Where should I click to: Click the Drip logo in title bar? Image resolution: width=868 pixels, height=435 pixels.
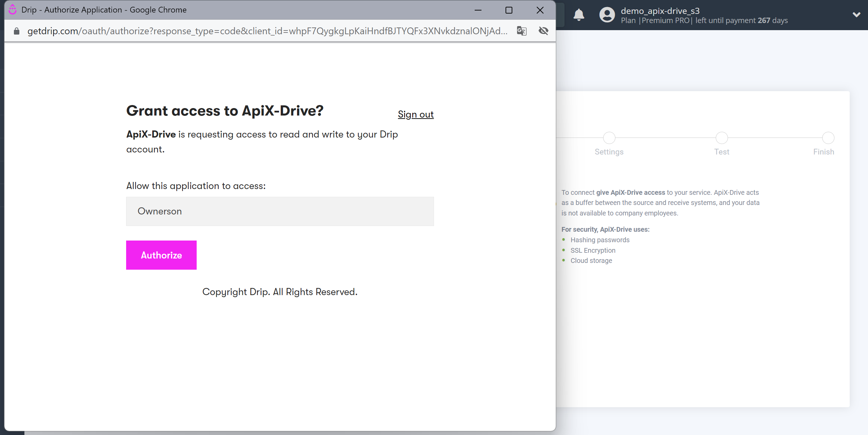pos(13,9)
